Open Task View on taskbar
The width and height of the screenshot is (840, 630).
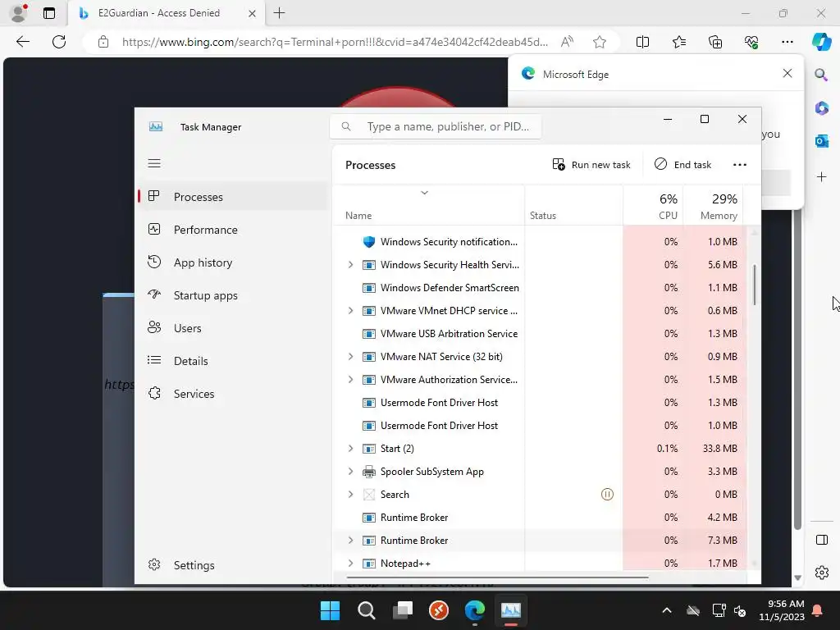(x=402, y=610)
